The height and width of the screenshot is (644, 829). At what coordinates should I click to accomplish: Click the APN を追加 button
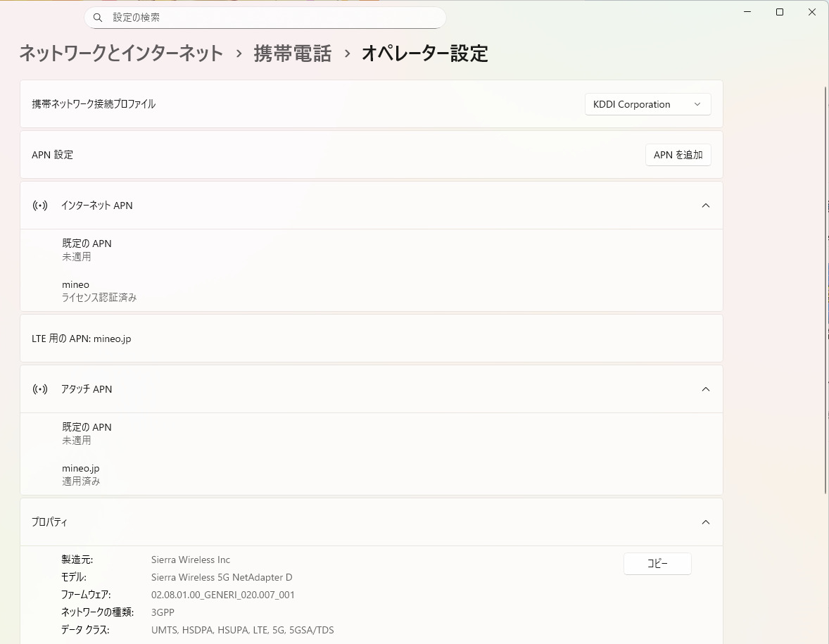click(x=678, y=155)
